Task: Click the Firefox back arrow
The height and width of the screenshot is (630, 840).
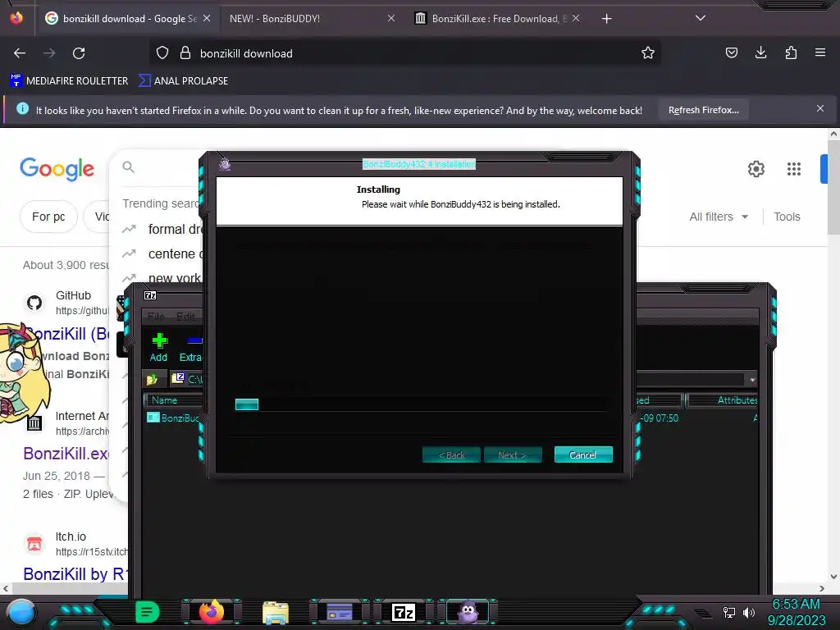Action: click(x=20, y=53)
